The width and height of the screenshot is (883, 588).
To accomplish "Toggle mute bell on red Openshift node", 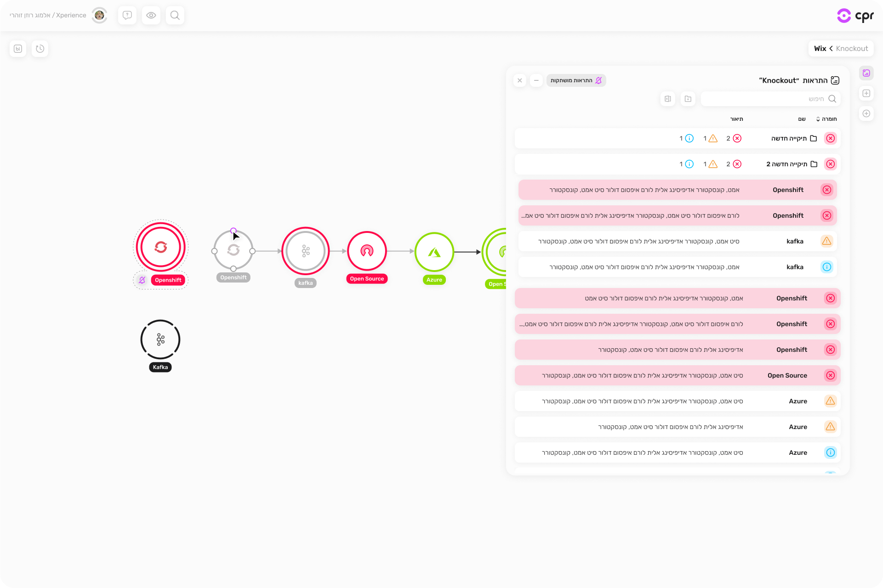I will tap(142, 280).
